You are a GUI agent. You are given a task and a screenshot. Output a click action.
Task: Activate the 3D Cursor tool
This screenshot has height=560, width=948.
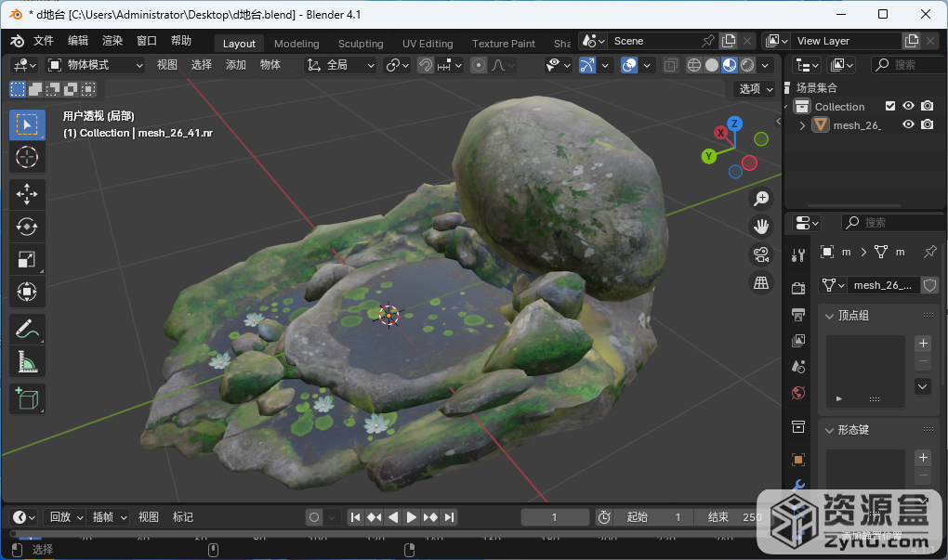point(27,157)
